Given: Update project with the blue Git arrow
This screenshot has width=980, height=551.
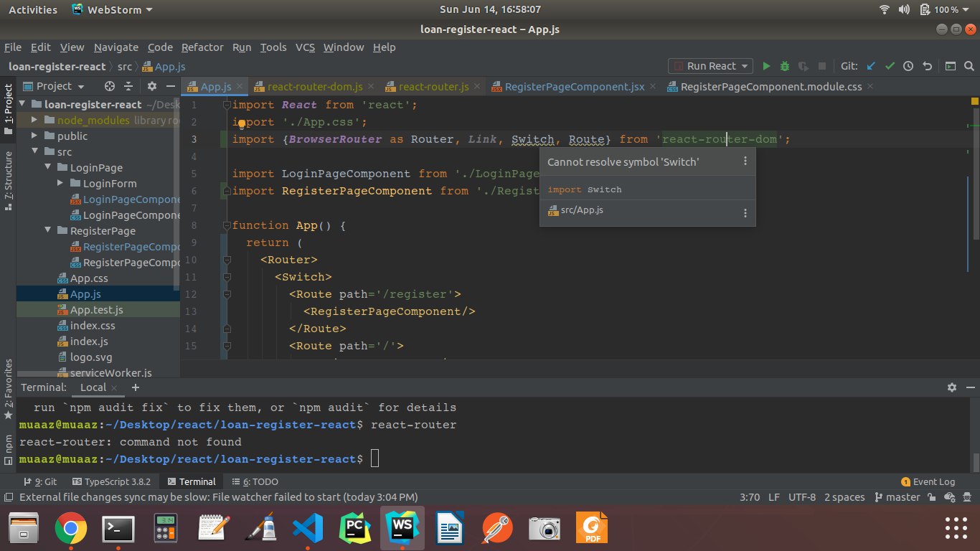Looking at the screenshot, I should point(871,66).
